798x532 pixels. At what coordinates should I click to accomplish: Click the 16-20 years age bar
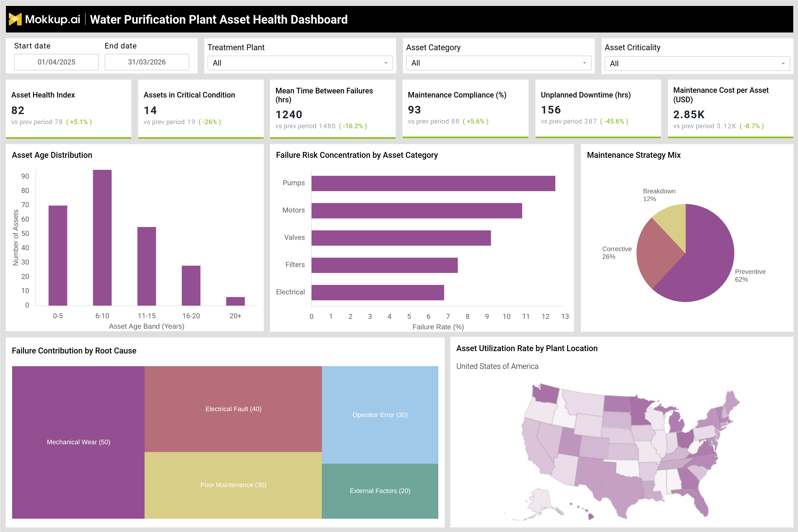pos(191,286)
